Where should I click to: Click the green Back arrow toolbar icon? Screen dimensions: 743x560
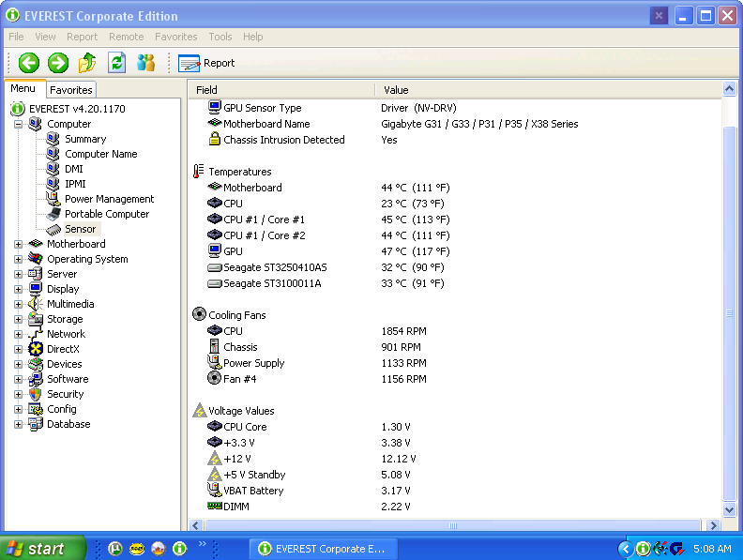point(28,63)
